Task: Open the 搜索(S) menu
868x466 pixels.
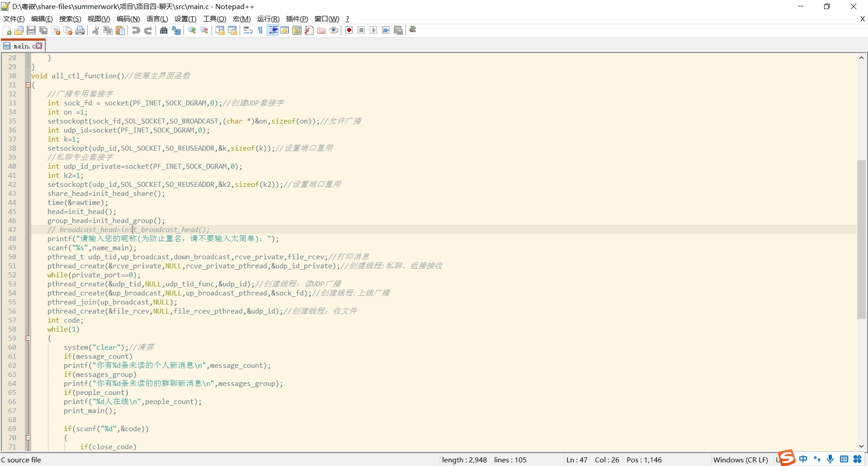Action: pos(70,19)
